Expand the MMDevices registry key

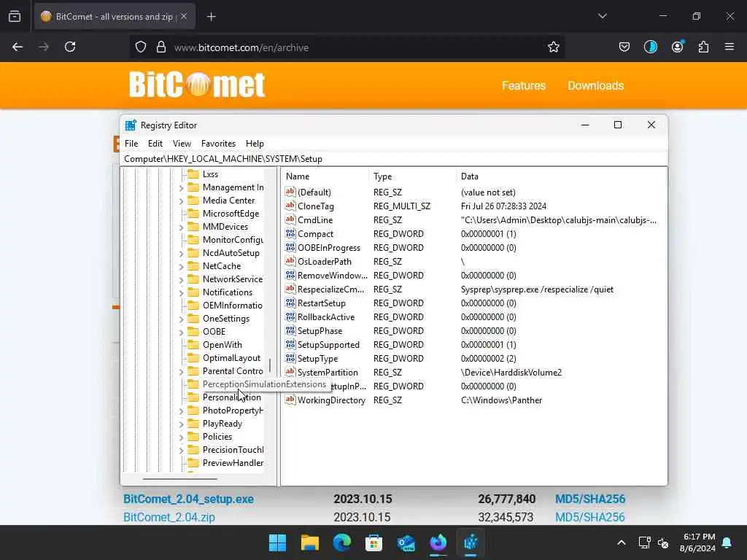181,227
